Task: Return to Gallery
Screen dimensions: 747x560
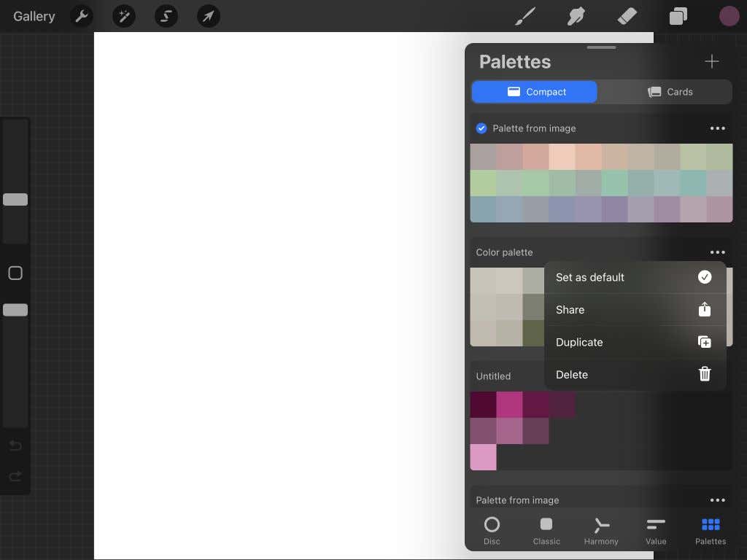Action: click(x=34, y=16)
